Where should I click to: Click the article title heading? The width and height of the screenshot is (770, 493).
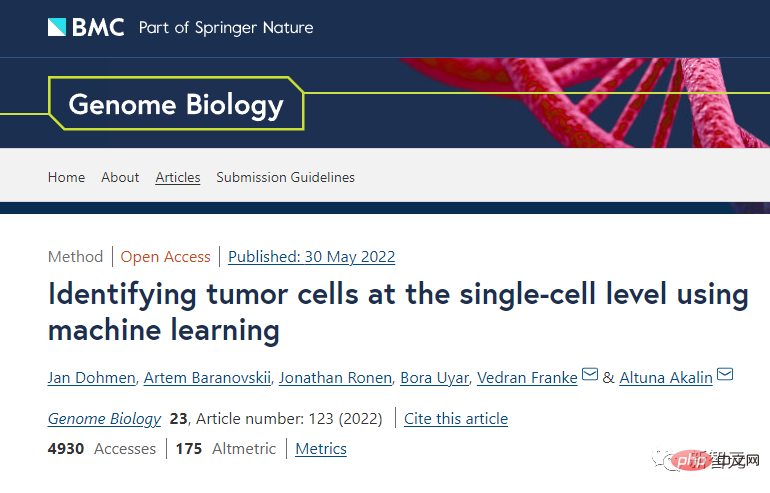click(x=398, y=311)
